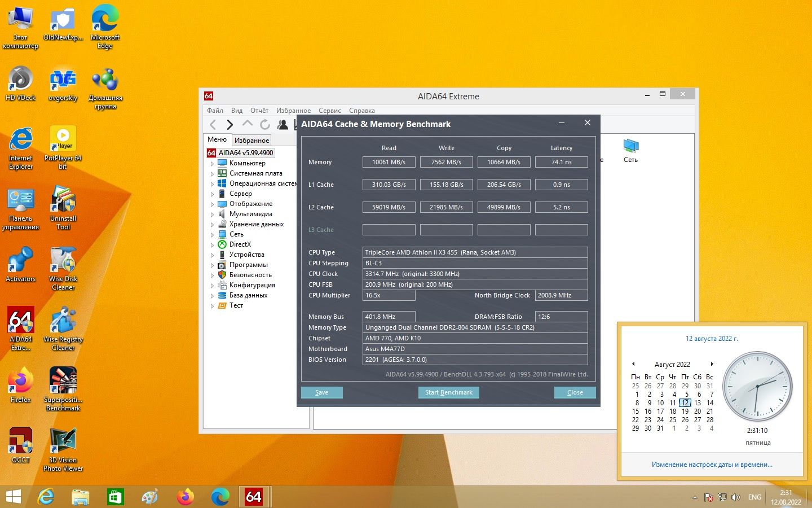Image resolution: width=812 pixels, height=508 pixels.
Task: Click AIDA64 forward navigation arrow
Action: click(230, 125)
